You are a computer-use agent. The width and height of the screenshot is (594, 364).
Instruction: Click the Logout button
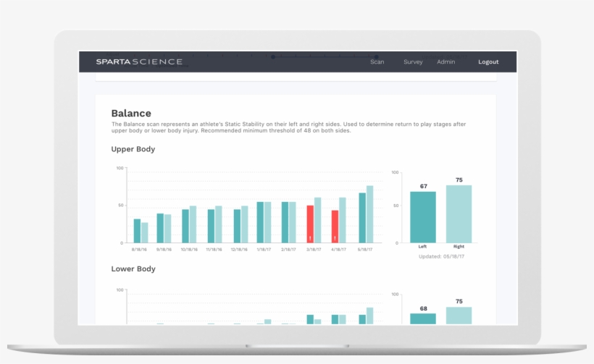pyautogui.click(x=488, y=62)
